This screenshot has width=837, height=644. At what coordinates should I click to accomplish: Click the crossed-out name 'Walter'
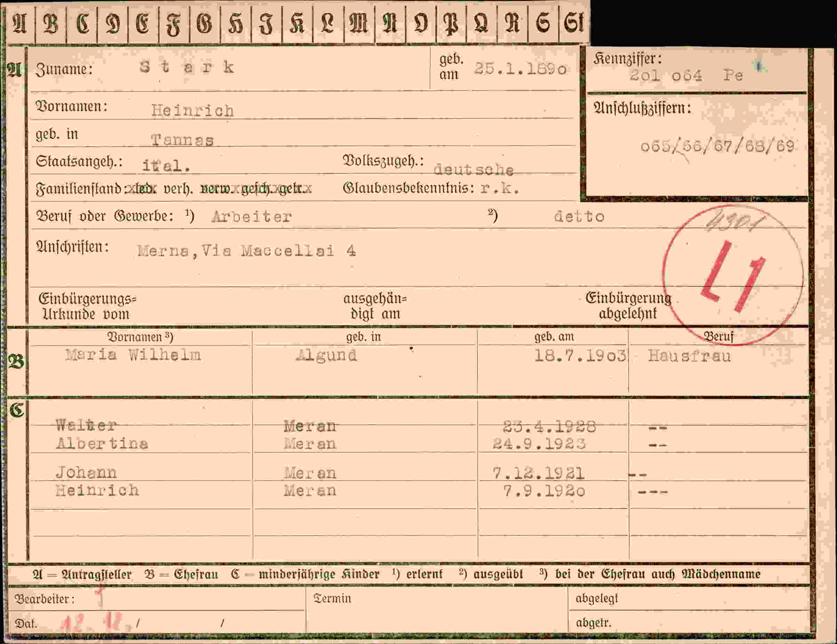tap(86, 425)
